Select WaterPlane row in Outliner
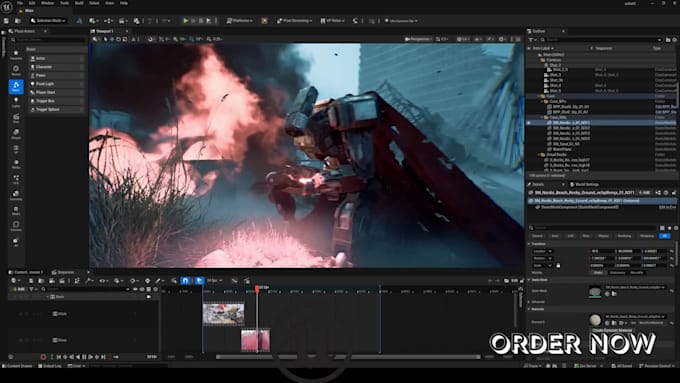Viewport: 680px width, 383px height. (x=601, y=149)
